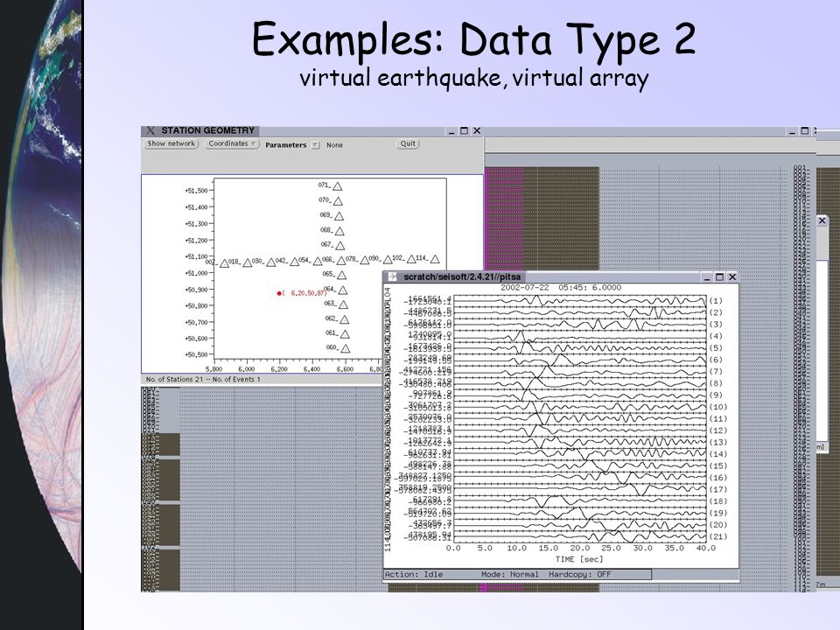
Task: Select station triangle 061
Action: click(x=345, y=334)
